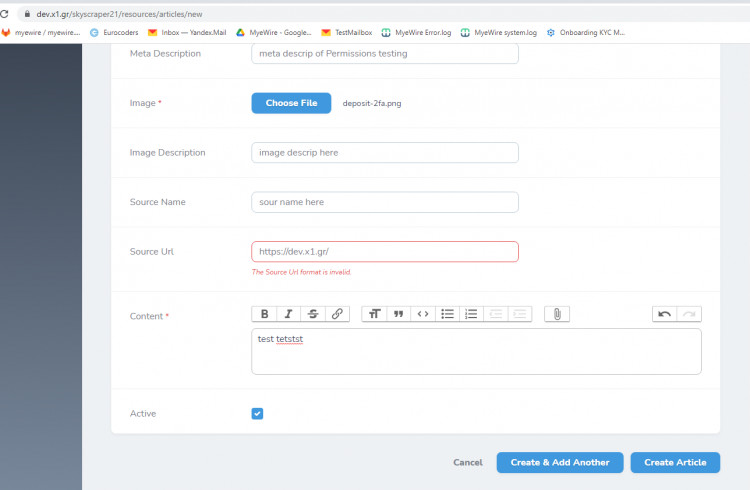The height and width of the screenshot is (490, 750).
Task: Focus the Meta Description input field
Action: click(x=384, y=54)
